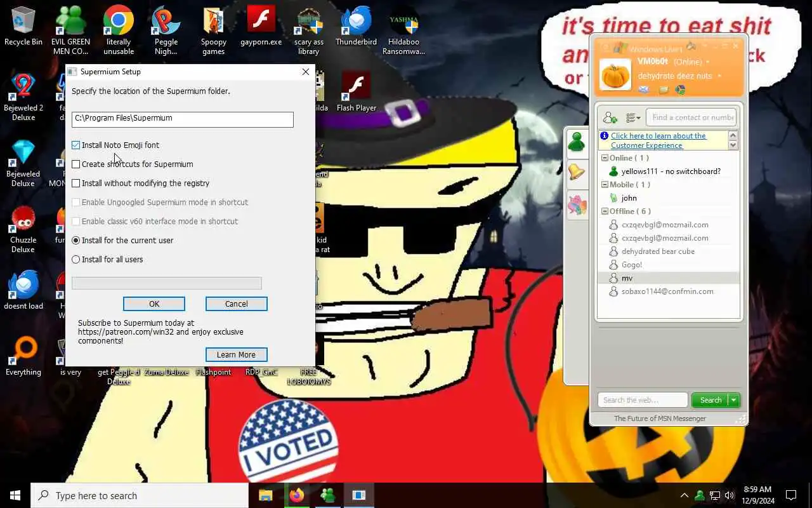Screen dimensions: 812x508
Task: Click The Future of MSN Messenger text
Action: coord(660,418)
